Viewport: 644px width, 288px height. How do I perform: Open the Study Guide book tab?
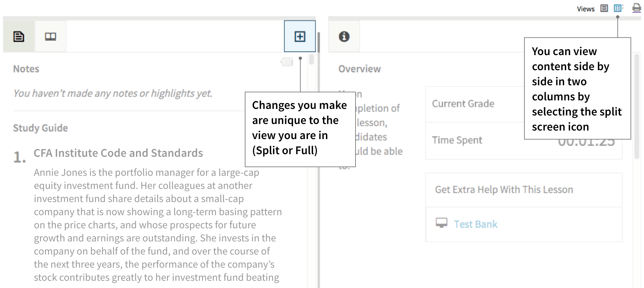click(x=51, y=36)
